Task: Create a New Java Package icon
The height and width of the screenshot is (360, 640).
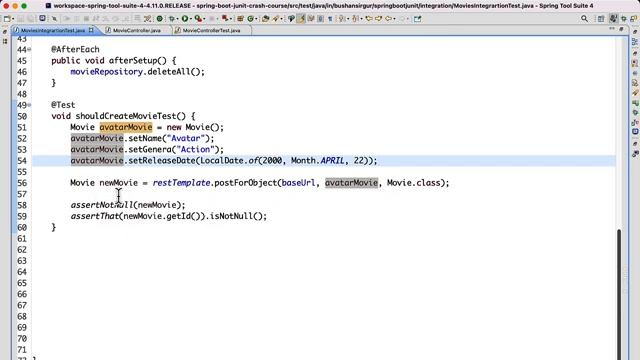Action: [240, 19]
